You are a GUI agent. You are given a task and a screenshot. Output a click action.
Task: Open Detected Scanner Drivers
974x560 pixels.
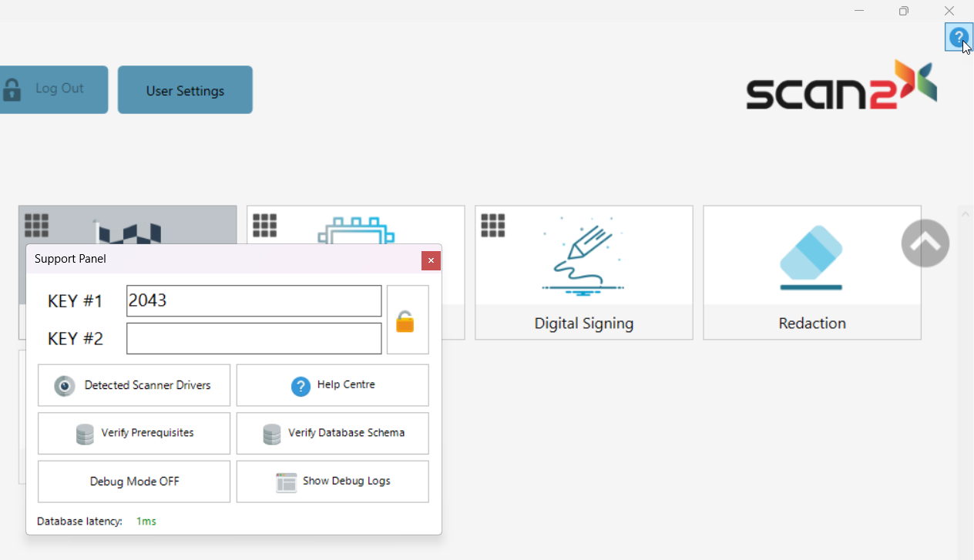pos(134,385)
